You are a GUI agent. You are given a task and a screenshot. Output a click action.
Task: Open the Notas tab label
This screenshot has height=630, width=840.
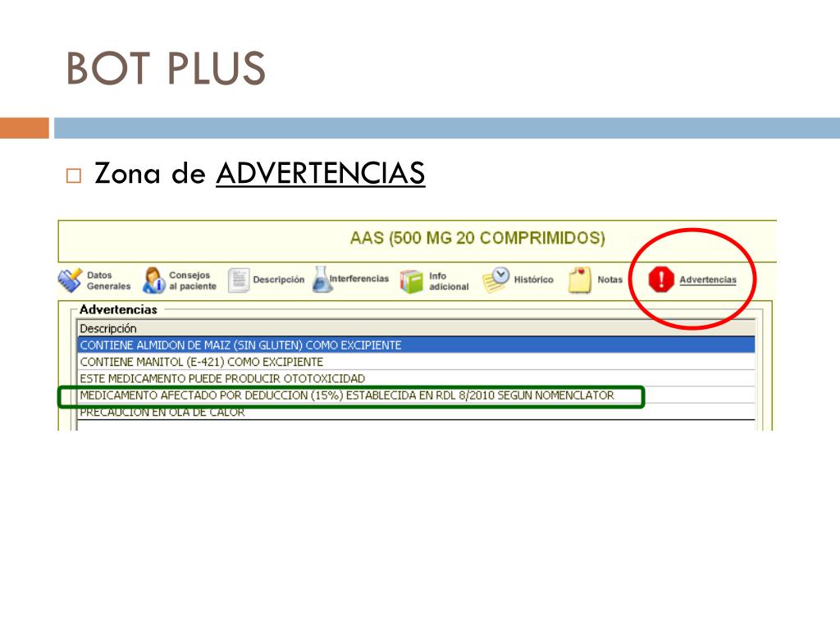pyautogui.click(x=610, y=280)
